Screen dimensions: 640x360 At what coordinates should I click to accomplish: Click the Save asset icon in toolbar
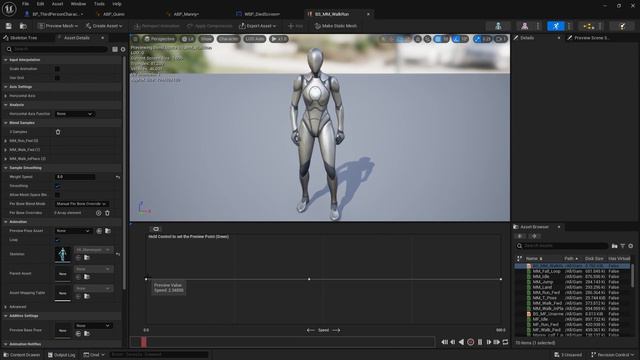coord(9,26)
